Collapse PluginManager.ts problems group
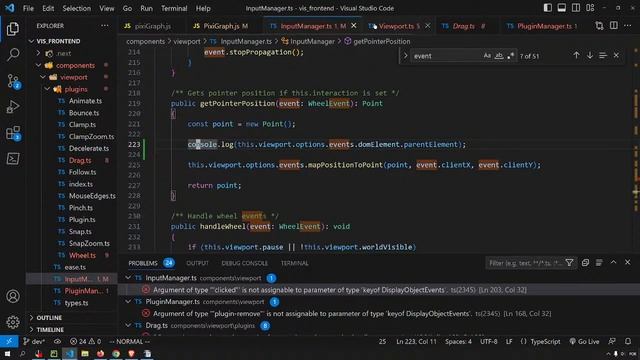The height and width of the screenshot is (360, 640). [x=128, y=302]
